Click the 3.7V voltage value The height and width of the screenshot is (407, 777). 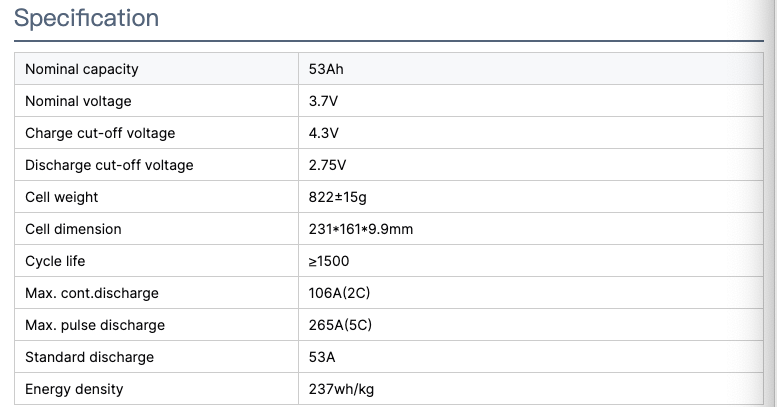pyautogui.click(x=323, y=101)
